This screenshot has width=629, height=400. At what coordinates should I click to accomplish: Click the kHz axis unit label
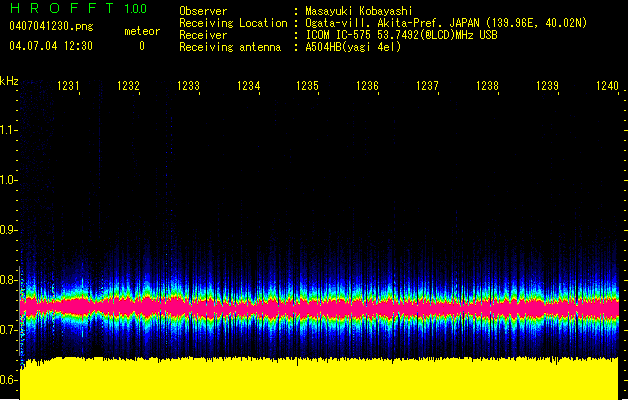point(9,81)
